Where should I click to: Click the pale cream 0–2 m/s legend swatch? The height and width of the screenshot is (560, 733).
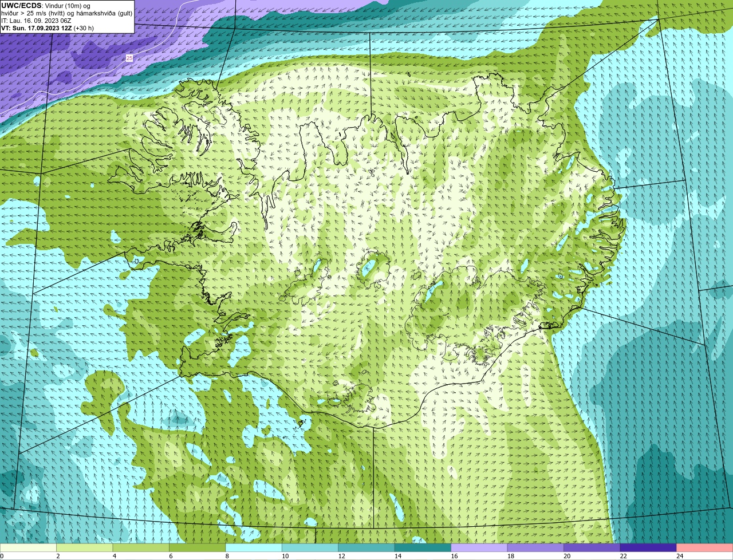pos(29,547)
